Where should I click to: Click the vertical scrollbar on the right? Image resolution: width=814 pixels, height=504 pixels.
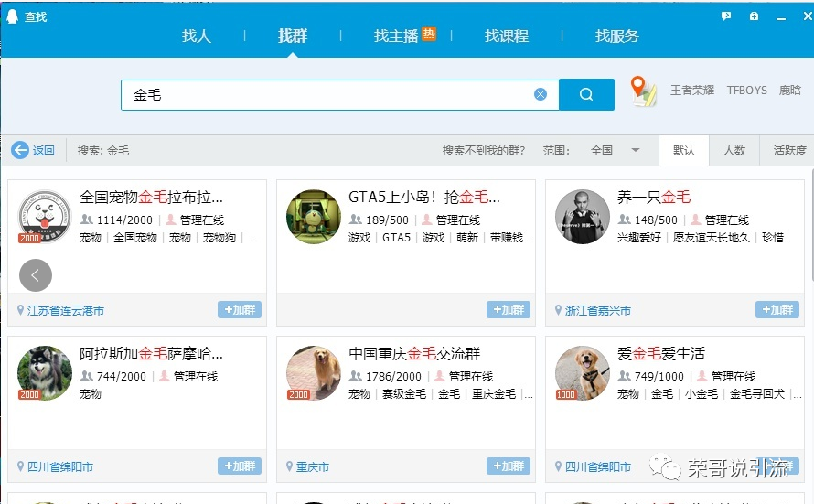tap(811, 225)
